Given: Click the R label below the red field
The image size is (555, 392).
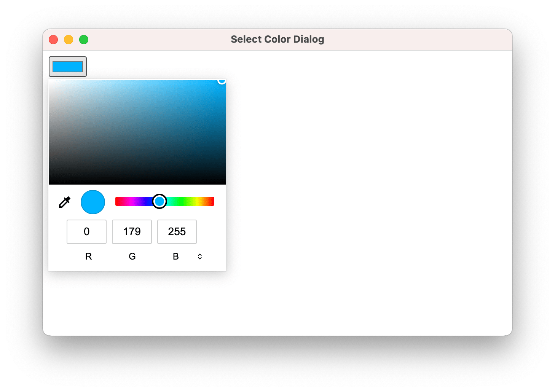Looking at the screenshot, I should pos(88,256).
